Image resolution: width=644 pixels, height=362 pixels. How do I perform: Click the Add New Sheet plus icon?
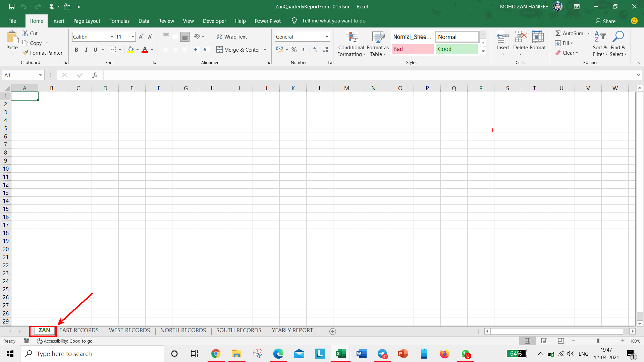click(x=332, y=331)
